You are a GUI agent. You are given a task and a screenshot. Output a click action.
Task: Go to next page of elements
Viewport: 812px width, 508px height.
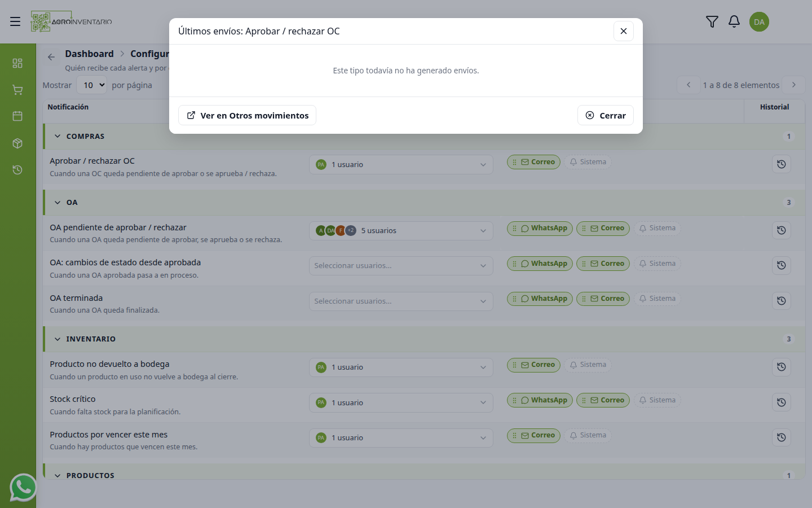coord(794,85)
